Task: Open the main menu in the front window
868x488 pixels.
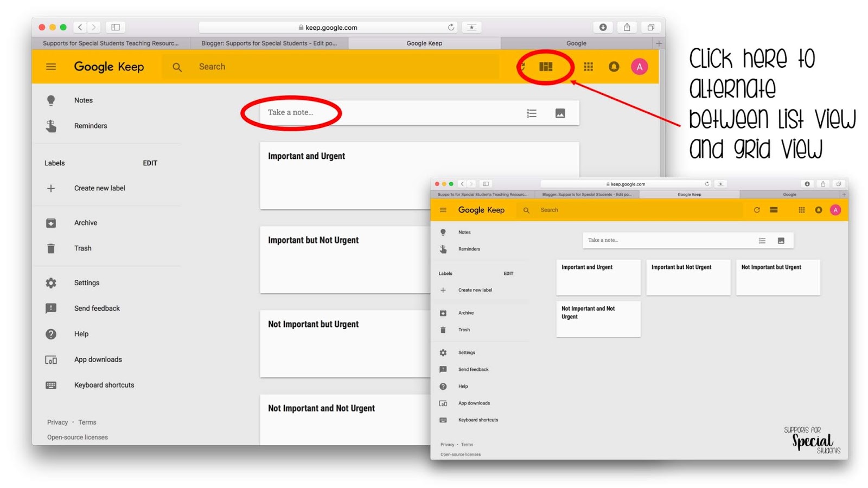Action: [x=443, y=210]
